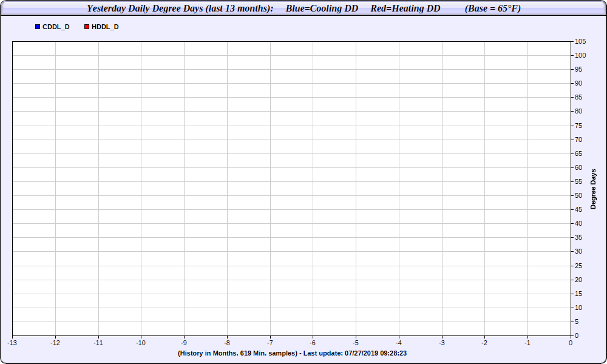Click the 105 y-axis label
This screenshot has width=607, height=364.
point(580,41)
